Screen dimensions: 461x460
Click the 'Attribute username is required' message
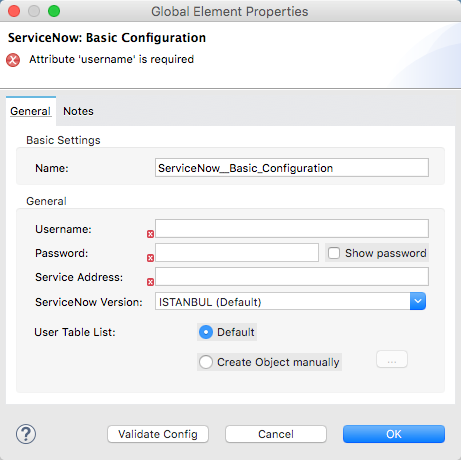[111, 59]
